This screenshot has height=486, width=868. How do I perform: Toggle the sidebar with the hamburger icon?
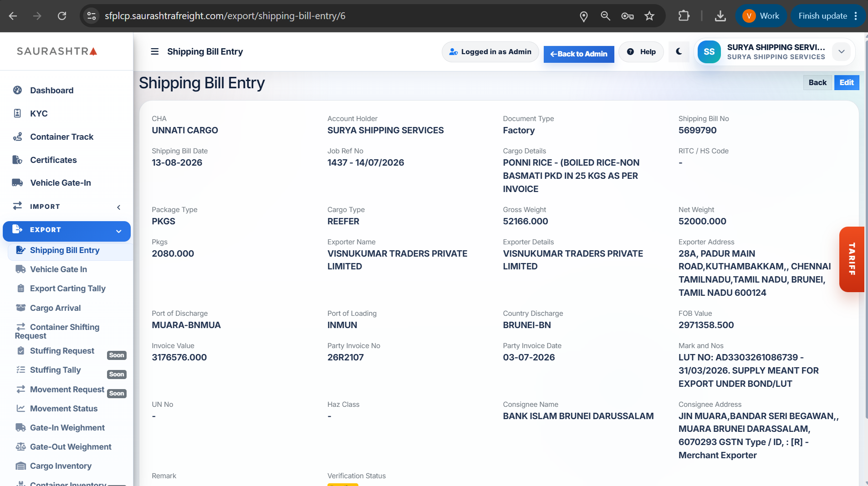coord(155,51)
